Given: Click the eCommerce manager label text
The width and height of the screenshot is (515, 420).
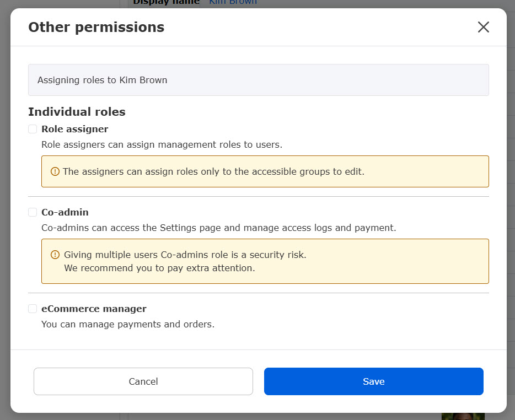Looking at the screenshot, I should point(94,309).
